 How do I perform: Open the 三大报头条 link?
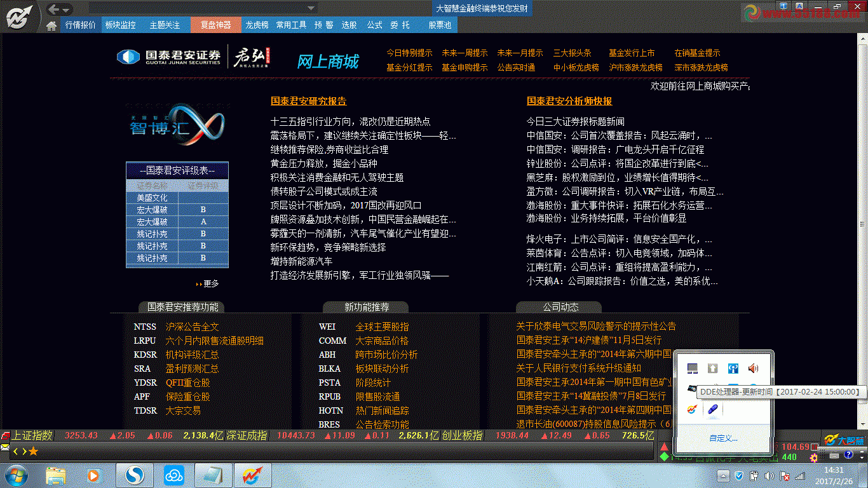pyautogui.click(x=572, y=53)
